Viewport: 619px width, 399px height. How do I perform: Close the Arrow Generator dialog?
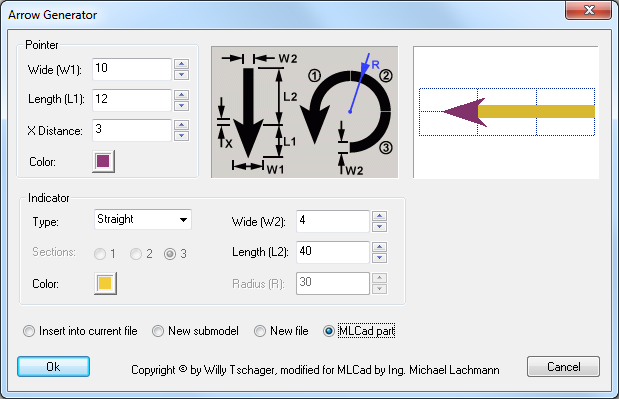pyautogui.click(x=588, y=10)
